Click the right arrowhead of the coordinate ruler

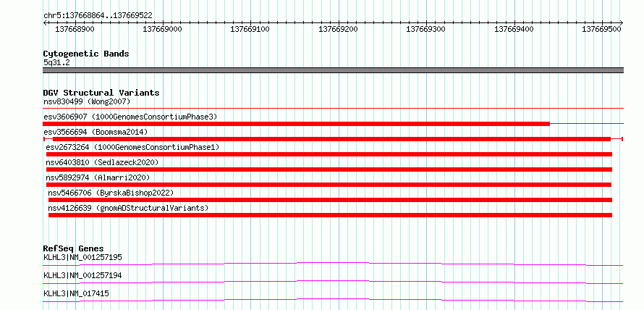(x=621, y=22)
